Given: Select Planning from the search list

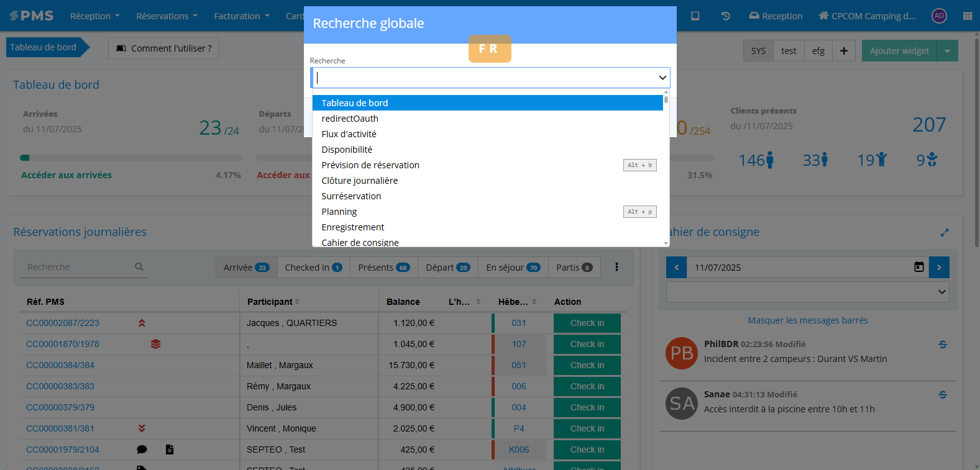Looking at the screenshot, I should (x=339, y=212).
